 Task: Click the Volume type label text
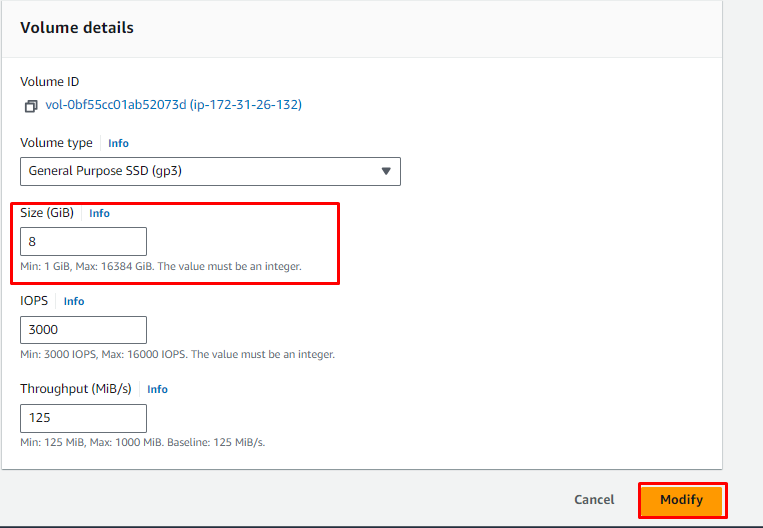point(56,143)
